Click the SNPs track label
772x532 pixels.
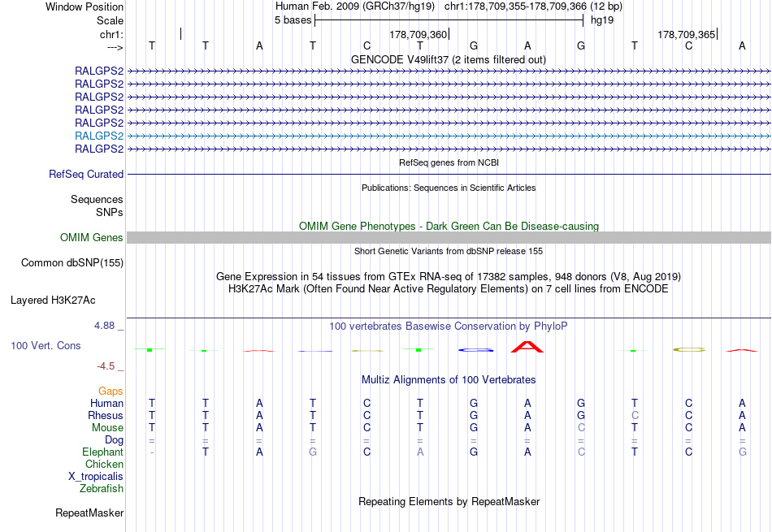pyautogui.click(x=110, y=212)
